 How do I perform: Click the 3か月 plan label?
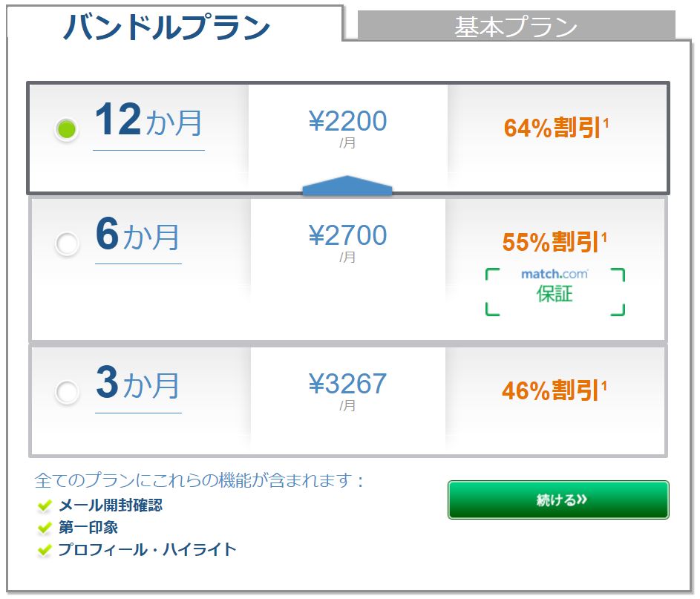tap(138, 384)
